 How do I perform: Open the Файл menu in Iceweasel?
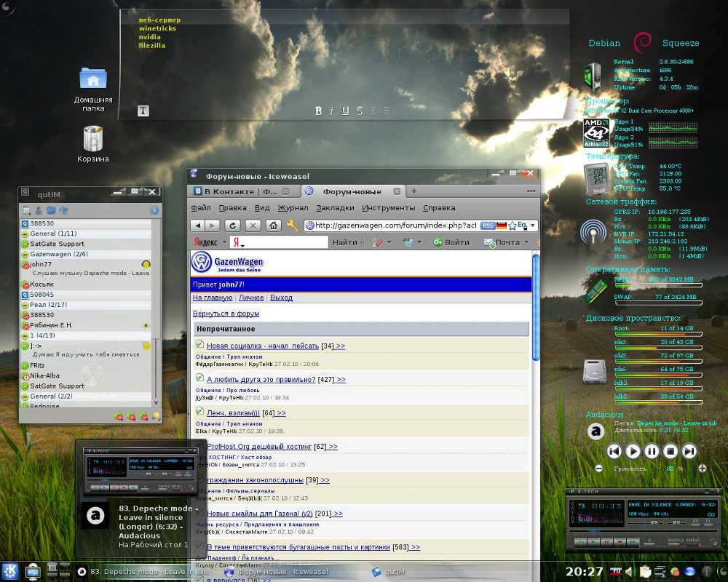pos(201,208)
